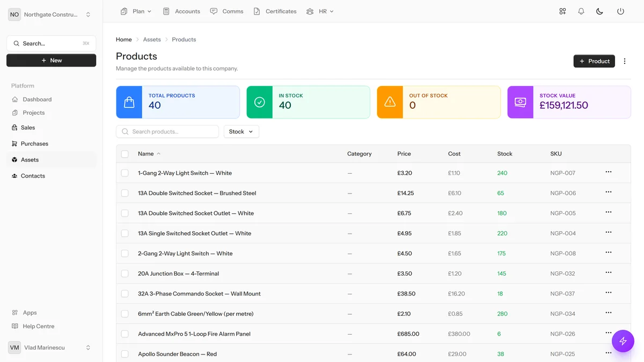
Task: Check the 13A Single Switched Socket Outlet row
Action: click(125, 233)
